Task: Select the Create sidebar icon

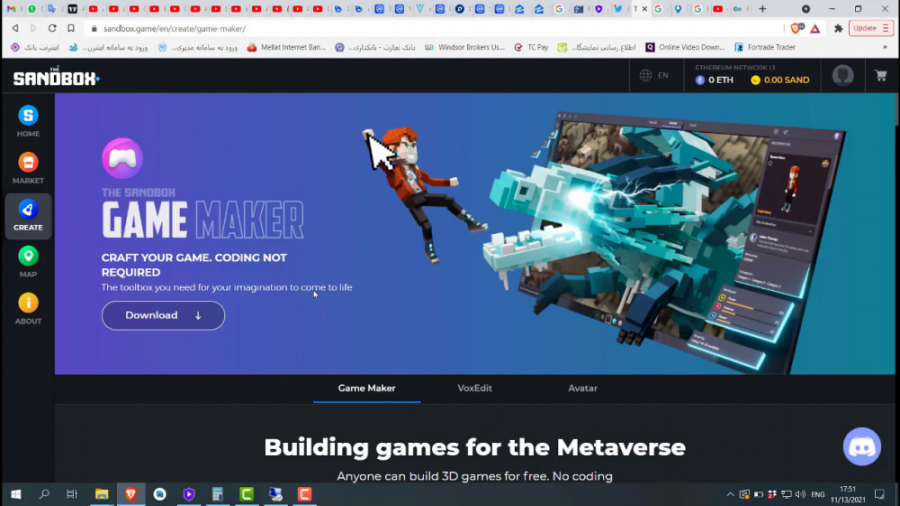Action: pos(28,215)
